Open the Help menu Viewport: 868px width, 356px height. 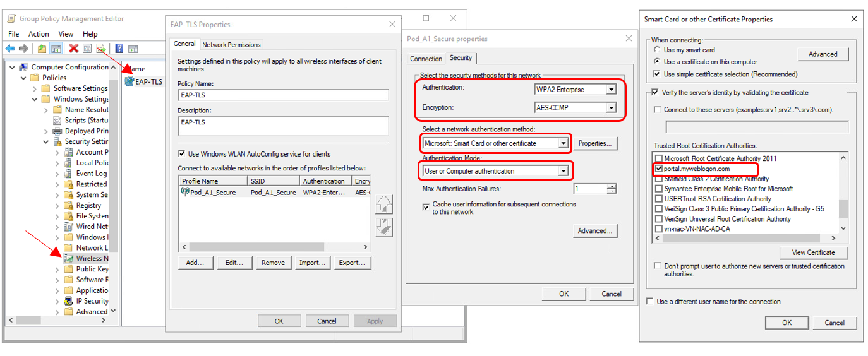click(x=90, y=34)
